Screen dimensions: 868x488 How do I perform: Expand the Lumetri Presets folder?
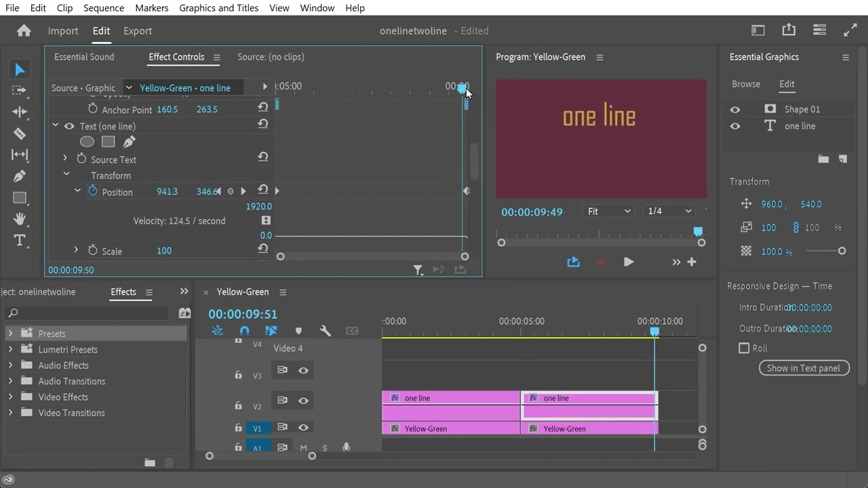click(10, 349)
